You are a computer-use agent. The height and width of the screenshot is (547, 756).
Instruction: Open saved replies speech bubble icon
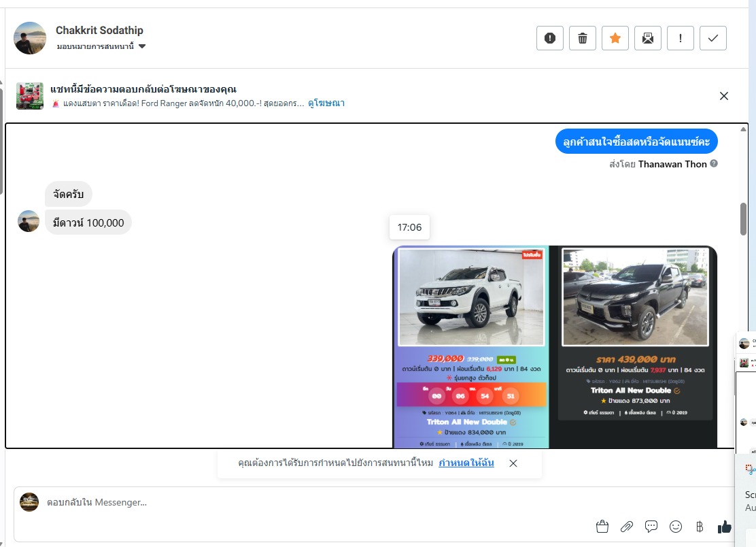[x=651, y=527]
